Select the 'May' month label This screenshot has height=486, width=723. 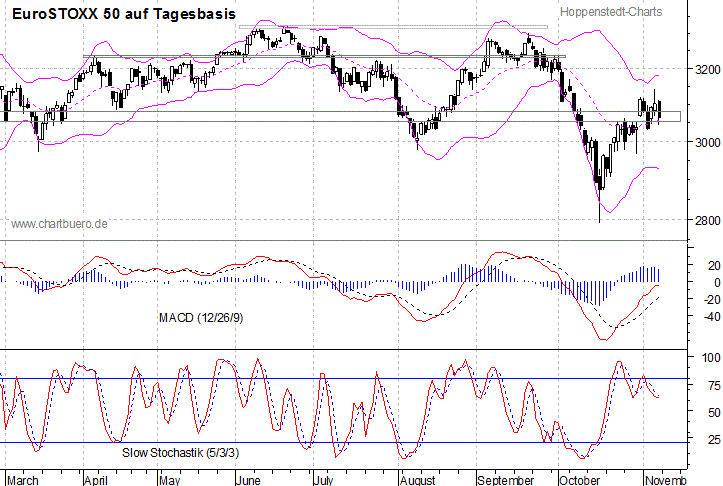coord(169,480)
